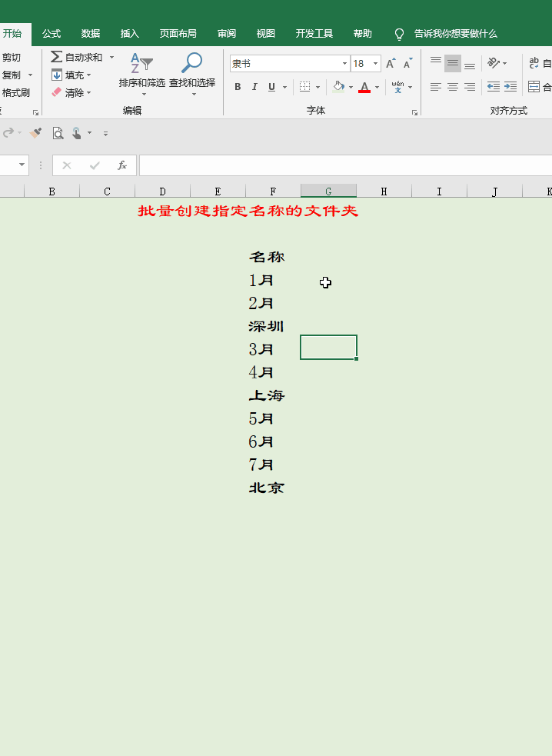Toggle Bold formatting
This screenshot has width=552, height=756.
coord(238,87)
